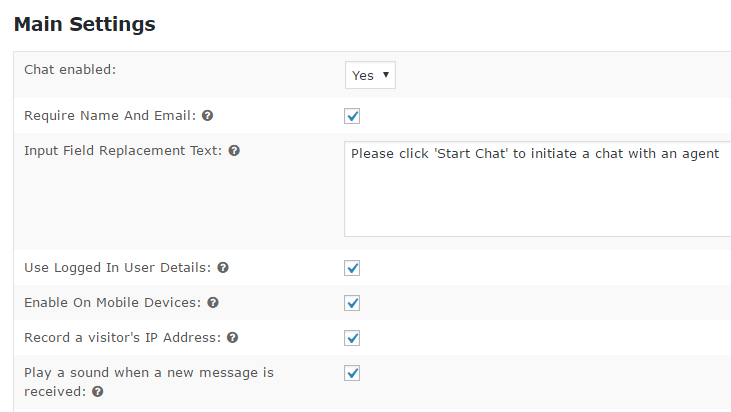
Task: Click the 'Chat enabled:' label text
Action: coord(70,69)
